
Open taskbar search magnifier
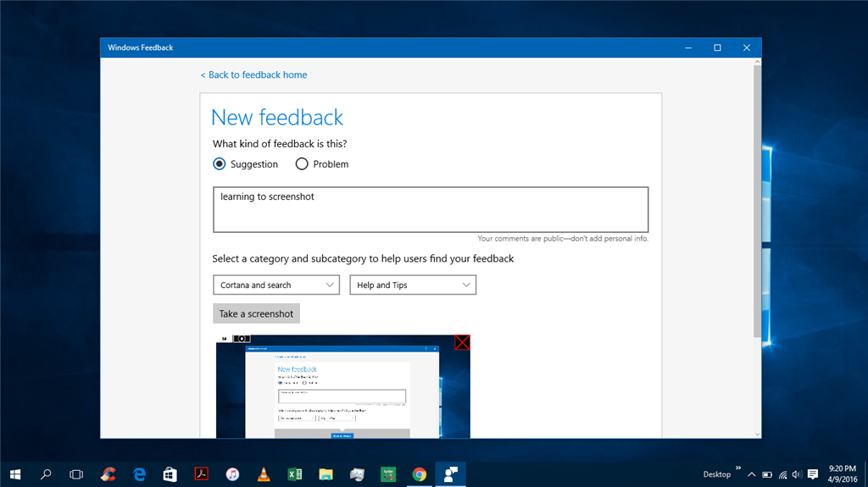click(x=46, y=474)
